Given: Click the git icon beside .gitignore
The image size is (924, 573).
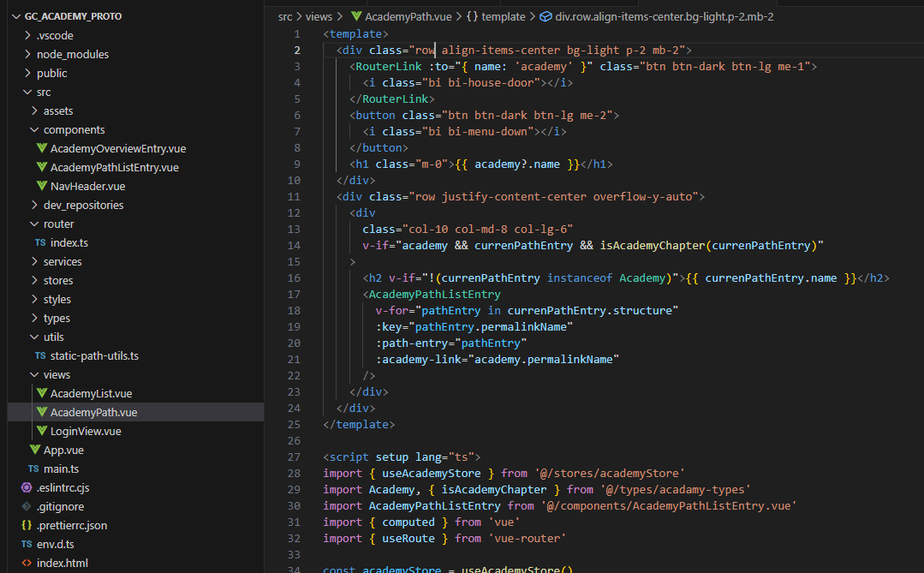Looking at the screenshot, I should tap(27, 506).
